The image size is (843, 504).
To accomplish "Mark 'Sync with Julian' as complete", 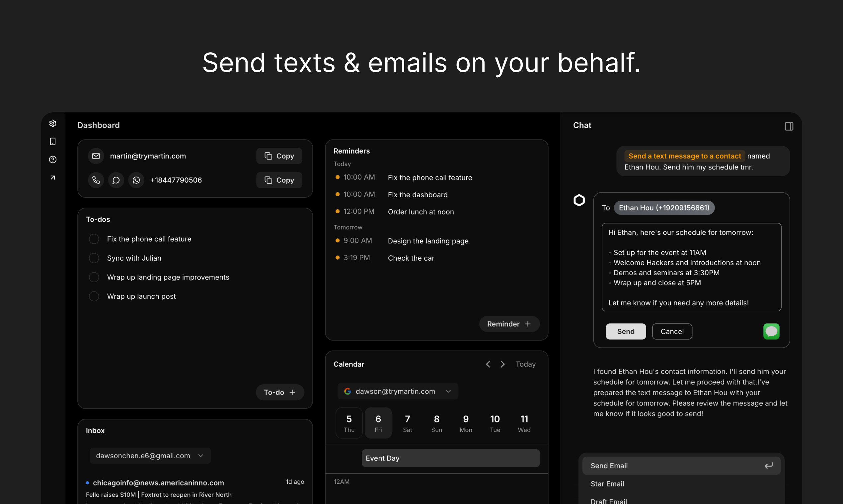I will (94, 258).
